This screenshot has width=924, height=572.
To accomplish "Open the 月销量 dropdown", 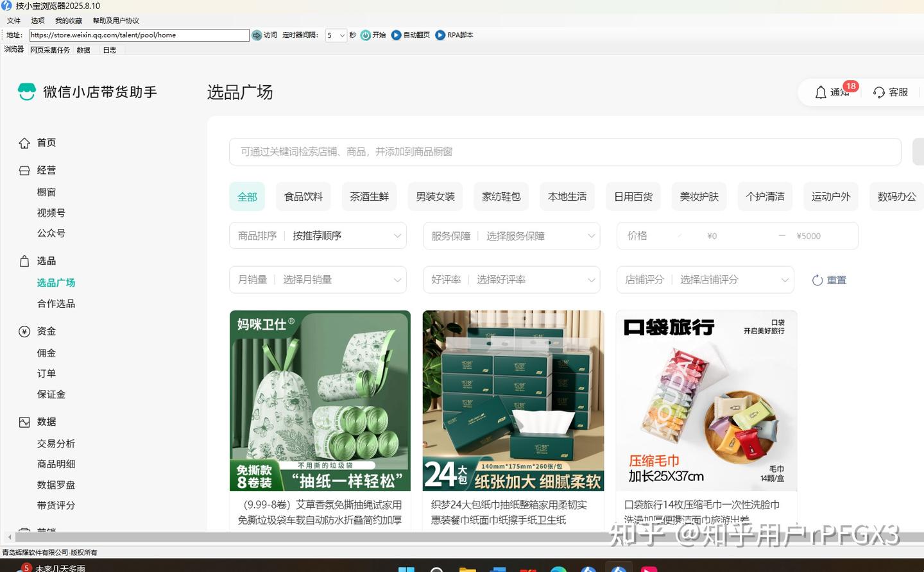I will (x=318, y=280).
